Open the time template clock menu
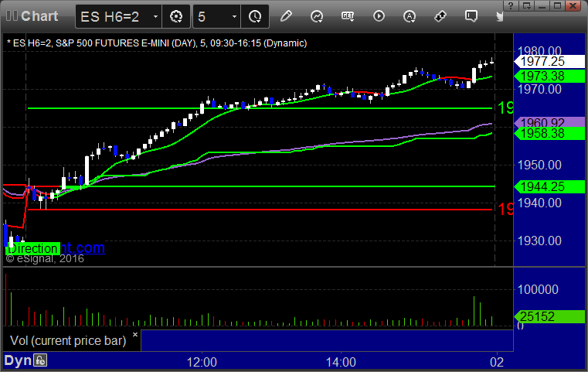This screenshot has height=372, width=588. tap(255, 16)
